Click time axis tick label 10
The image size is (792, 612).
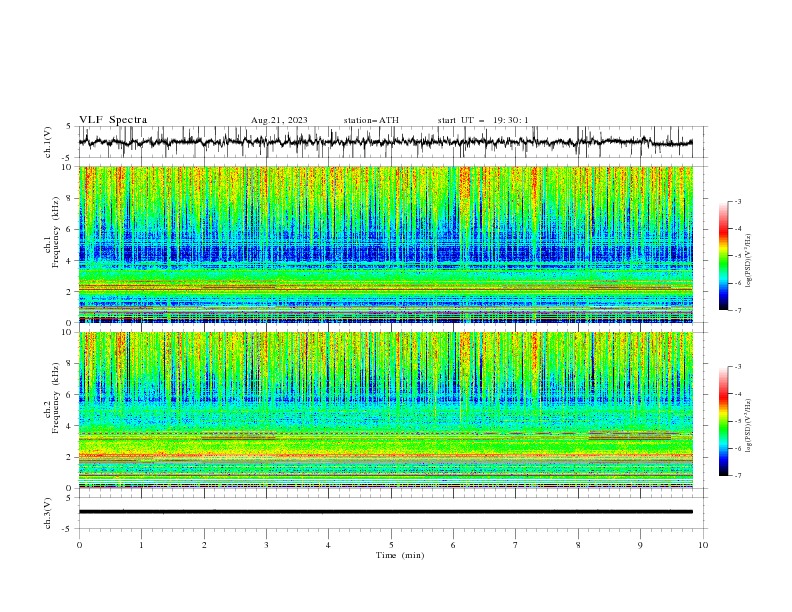pyautogui.click(x=703, y=545)
